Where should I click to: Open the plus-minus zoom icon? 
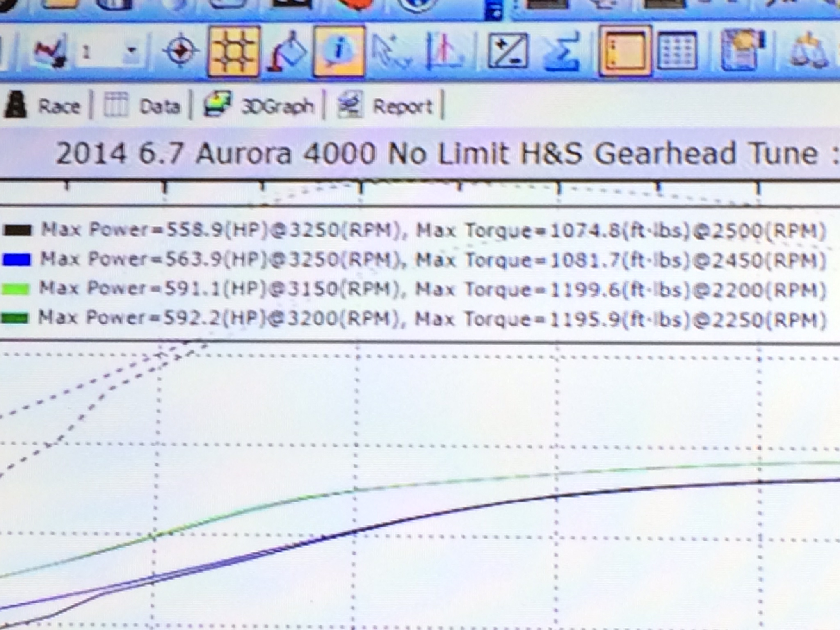pos(507,51)
